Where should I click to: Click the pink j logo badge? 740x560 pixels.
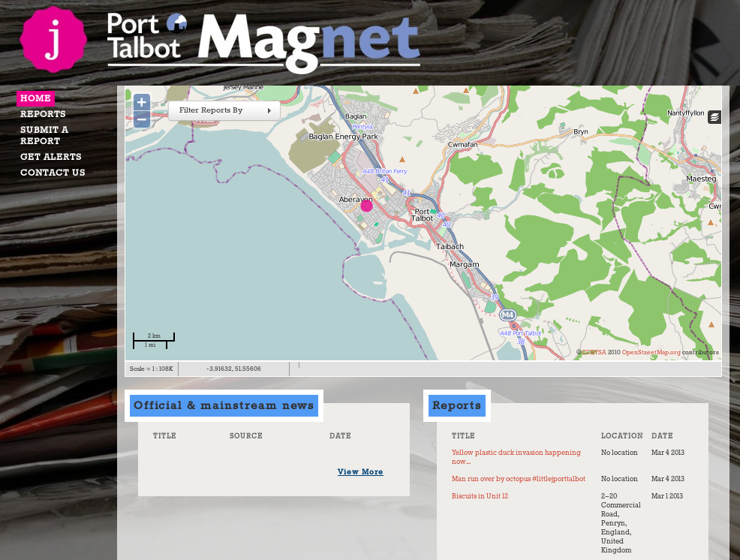53,40
